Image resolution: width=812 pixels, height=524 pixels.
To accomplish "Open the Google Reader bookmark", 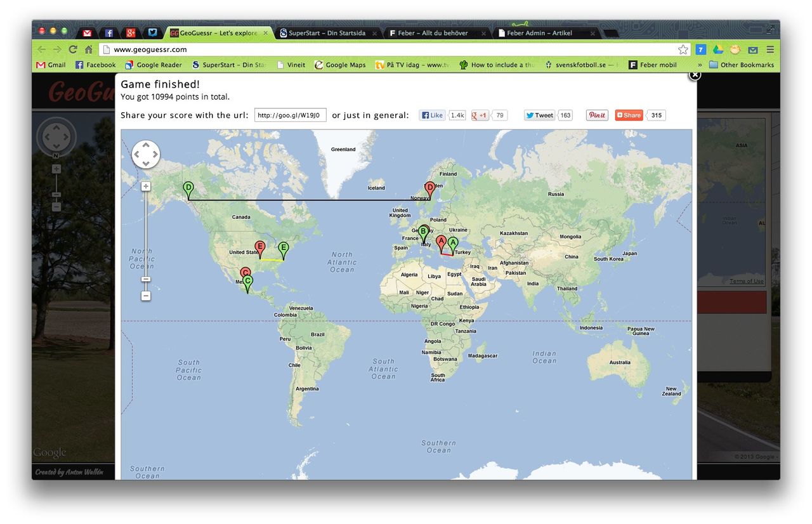I will (154, 65).
